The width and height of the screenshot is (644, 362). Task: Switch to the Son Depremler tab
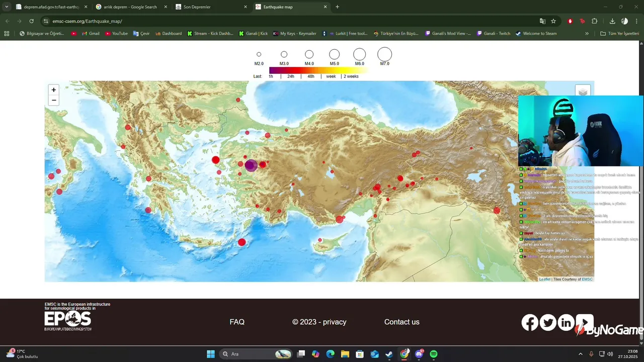pos(211,7)
